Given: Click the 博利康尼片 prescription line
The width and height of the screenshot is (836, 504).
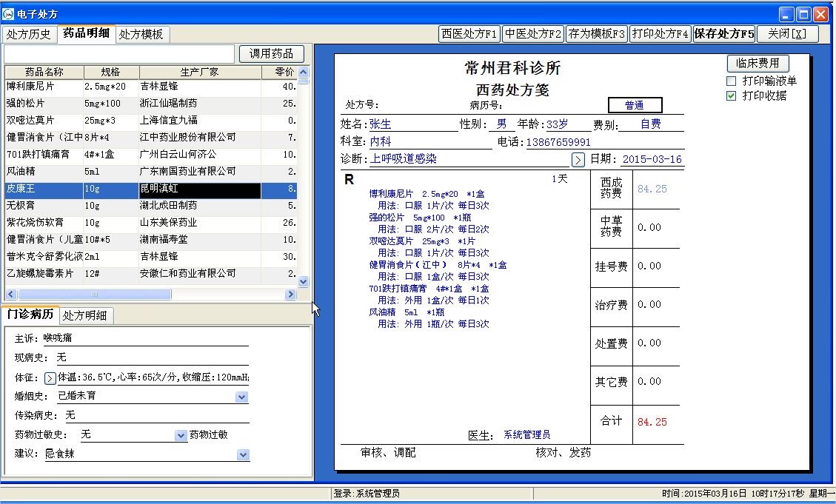Looking at the screenshot, I should [x=427, y=194].
